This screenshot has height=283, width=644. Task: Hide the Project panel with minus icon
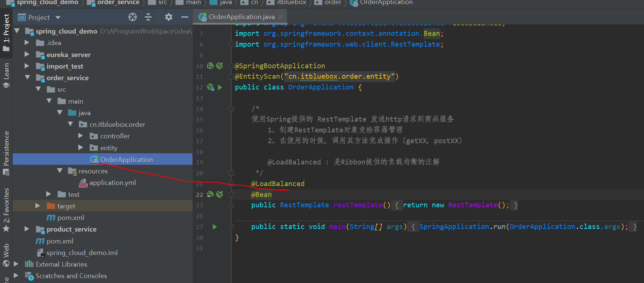point(185,17)
